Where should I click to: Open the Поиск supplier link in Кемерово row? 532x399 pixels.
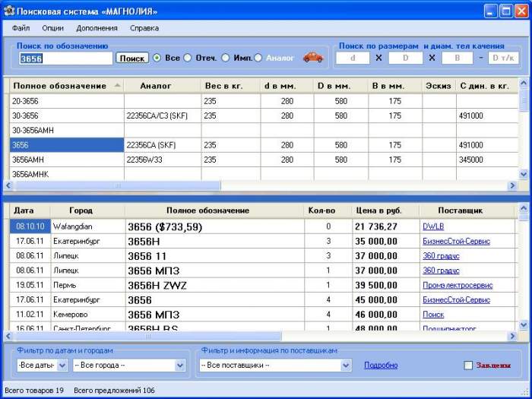coord(433,315)
